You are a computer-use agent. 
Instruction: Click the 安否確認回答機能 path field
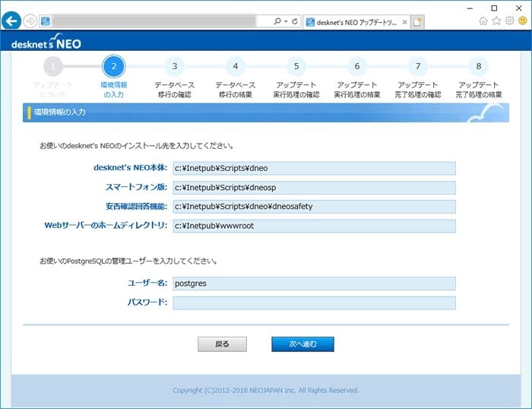click(314, 207)
